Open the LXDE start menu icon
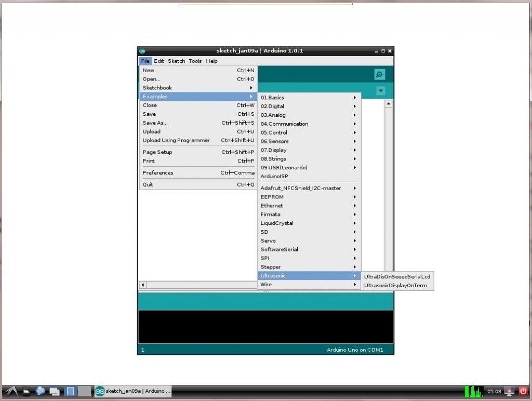The height and width of the screenshot is (401, 532). (x=10, y=391)
